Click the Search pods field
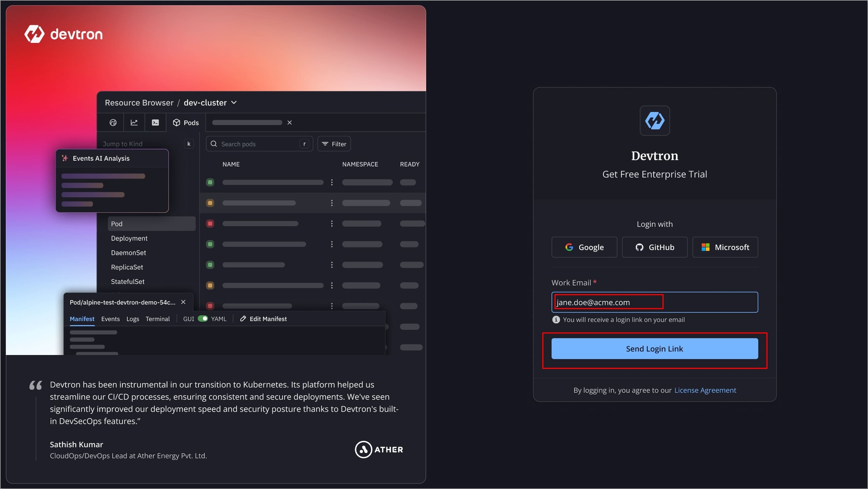Screen dimensions: 868x489 pyautogui.click(x=259, y=144)
